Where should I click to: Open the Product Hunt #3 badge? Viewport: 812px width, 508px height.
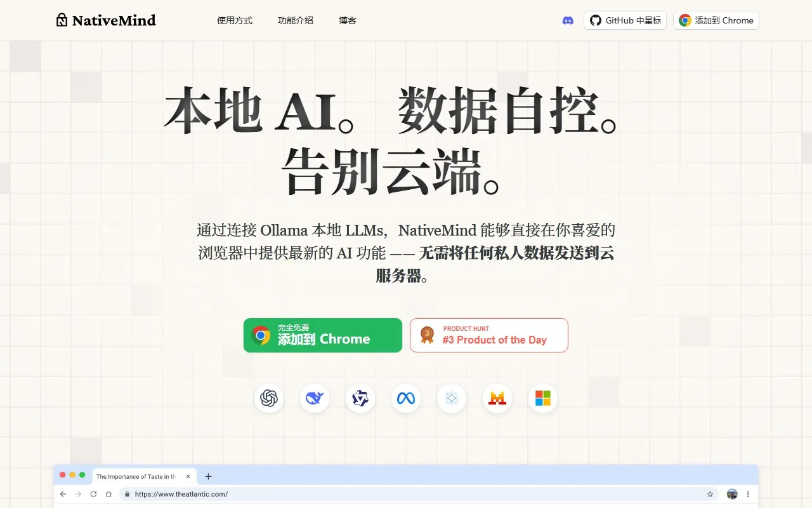click(489, 335)
